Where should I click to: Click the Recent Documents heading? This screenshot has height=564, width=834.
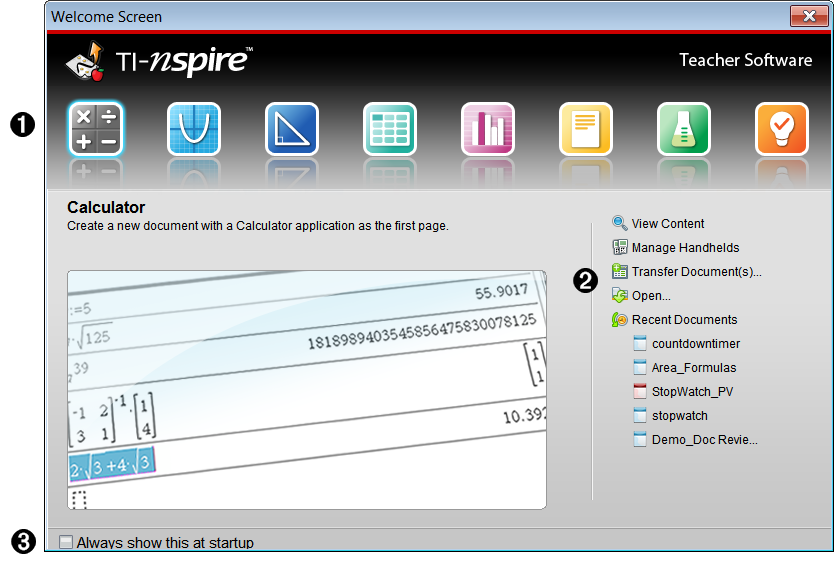(x=684, y=320)
